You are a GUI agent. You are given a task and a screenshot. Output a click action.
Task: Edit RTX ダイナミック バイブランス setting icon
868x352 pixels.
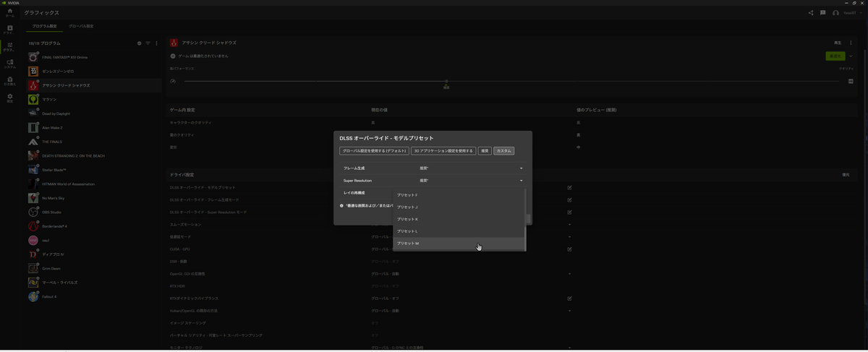[x=569, y=299]
